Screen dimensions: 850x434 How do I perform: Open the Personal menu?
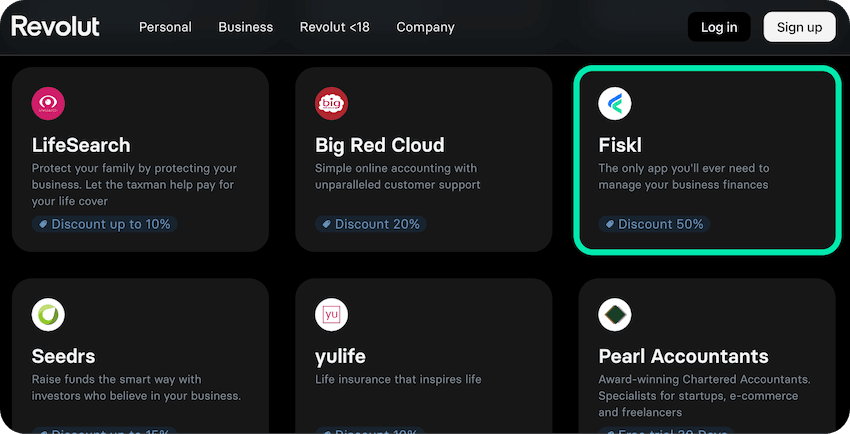[165, 27]
